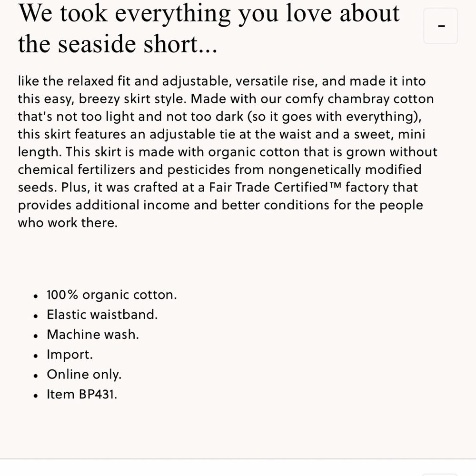This screenshot has height=476, width=476.
Task: Click the phrase 'breezy skirt style' in paragraph
Action: 132,99
